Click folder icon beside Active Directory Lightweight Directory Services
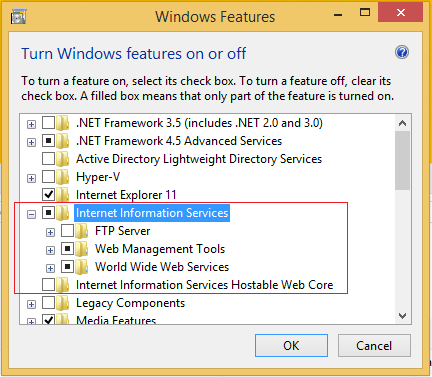 pyautogui.click(x=62, y=159)
